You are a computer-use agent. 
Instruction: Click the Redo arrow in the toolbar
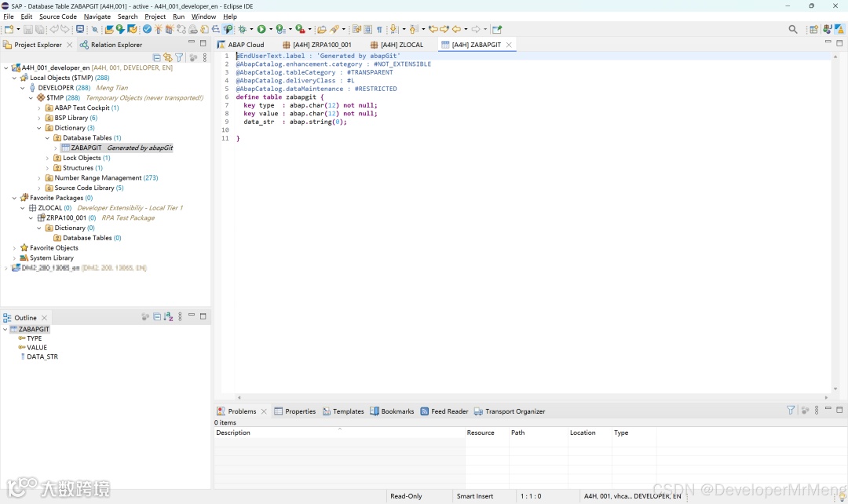coord(65,29)
